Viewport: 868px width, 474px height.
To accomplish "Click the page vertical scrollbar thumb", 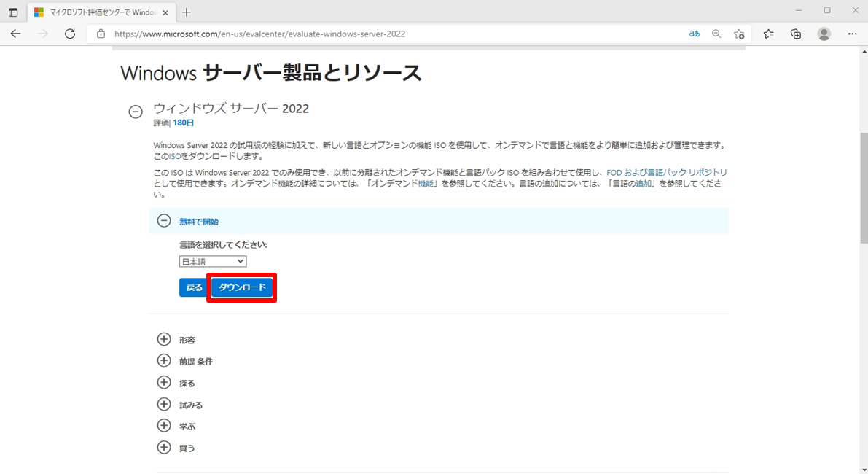I will (x=864, y=187).
